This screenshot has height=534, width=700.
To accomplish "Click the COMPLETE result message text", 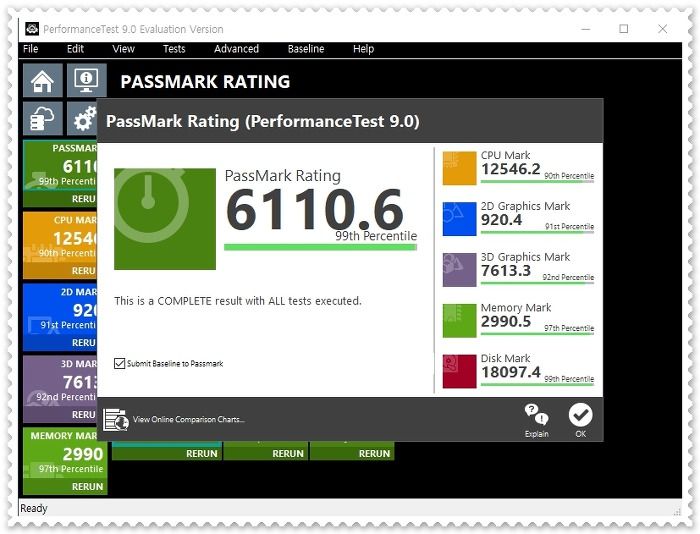I will pyautogui.click(x=238, y=301).
